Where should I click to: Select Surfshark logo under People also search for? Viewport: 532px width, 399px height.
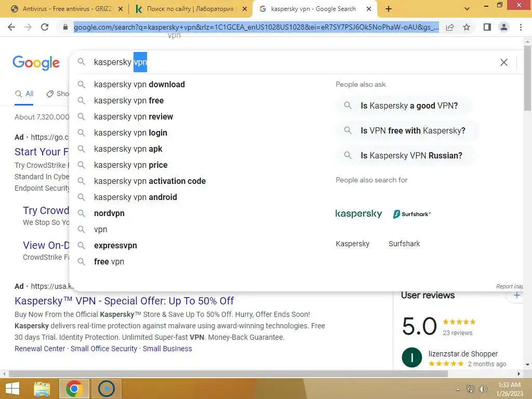point(411,214)
